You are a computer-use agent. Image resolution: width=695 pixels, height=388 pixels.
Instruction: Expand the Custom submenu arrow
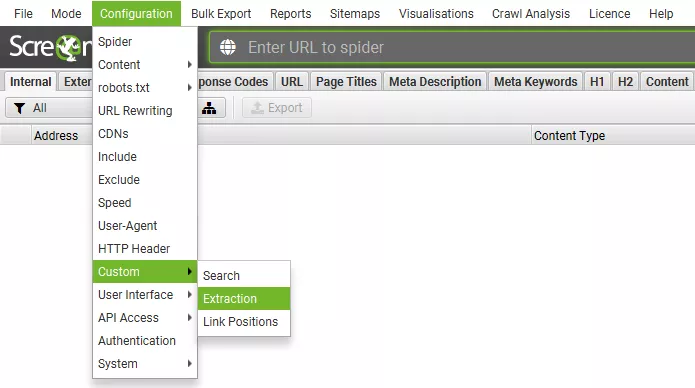coord(190,271)
